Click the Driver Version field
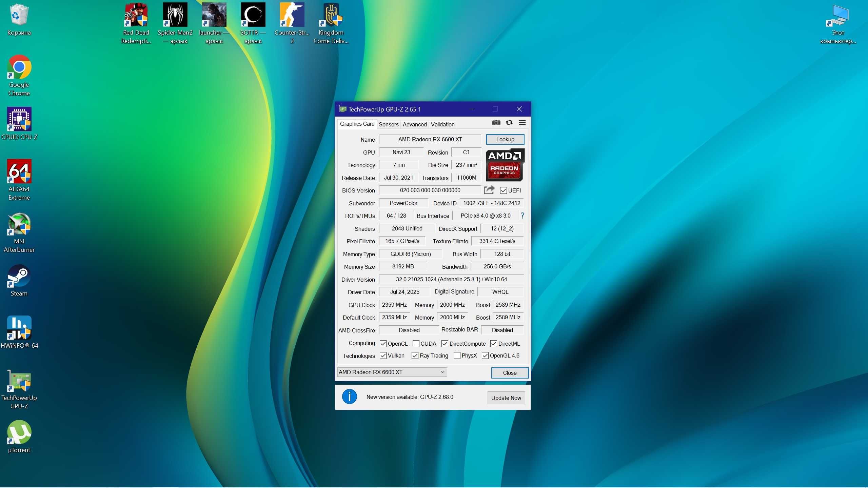The height and width of the screenshot is (488, 868). [x=451, y=279]
